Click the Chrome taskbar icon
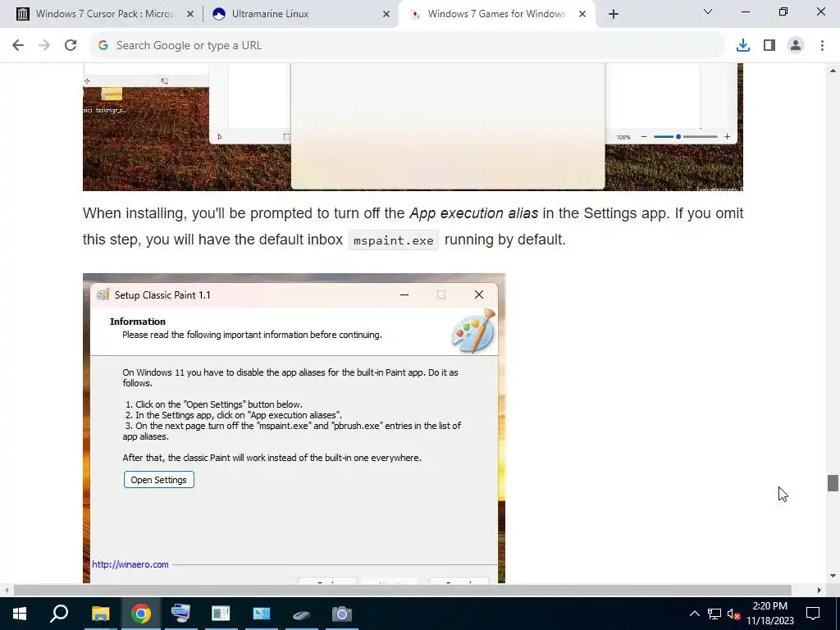The width and height of the screenshot is (840, 630). click(x=140, y=614)
